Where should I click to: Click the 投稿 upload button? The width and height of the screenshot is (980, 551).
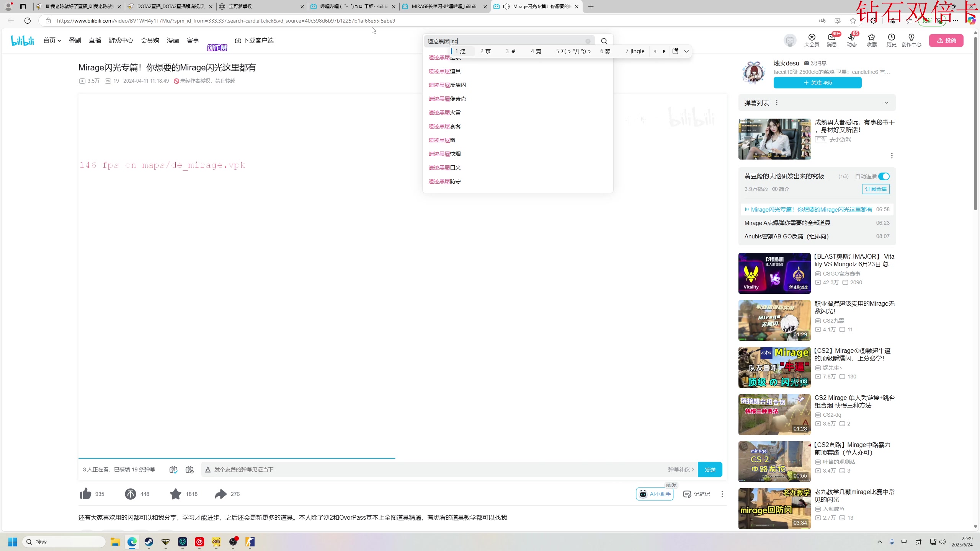(x=946, y=41)
